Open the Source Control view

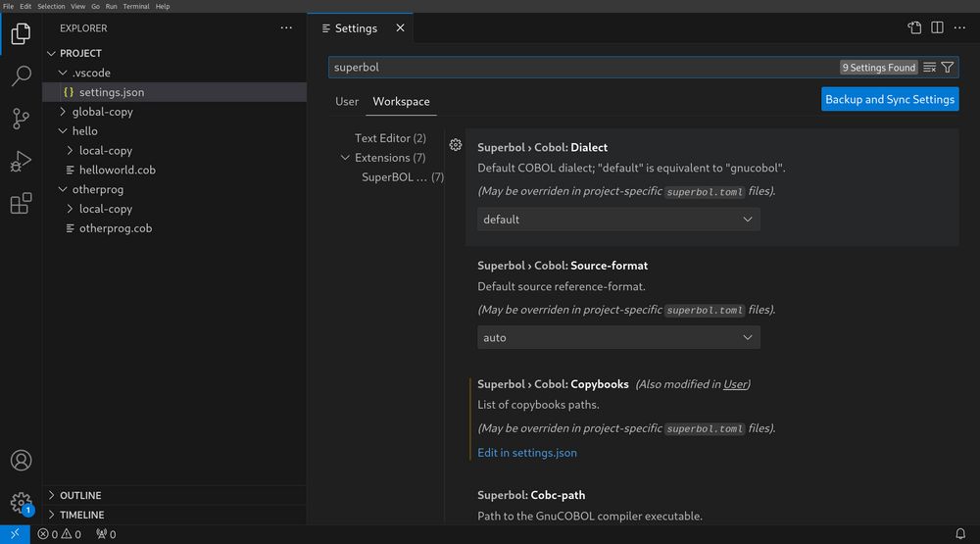point(21,119)
